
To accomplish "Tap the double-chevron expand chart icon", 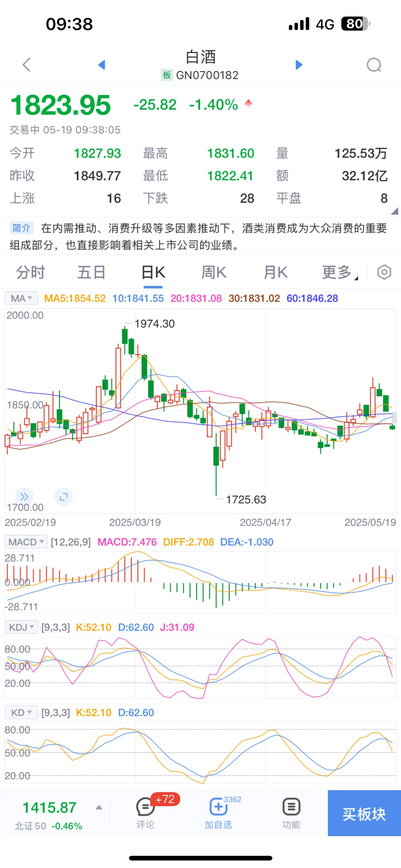I will tap(24, 497).
